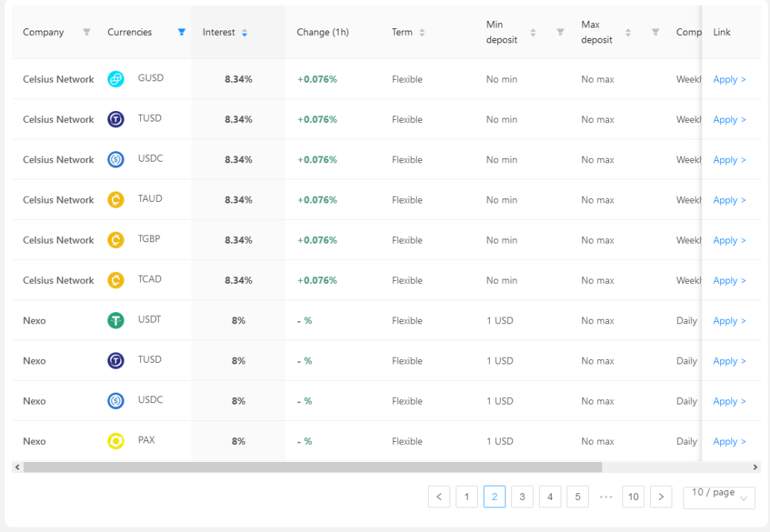Go to previous page arrow
This screenshot has height=532, width=770.
439,497
